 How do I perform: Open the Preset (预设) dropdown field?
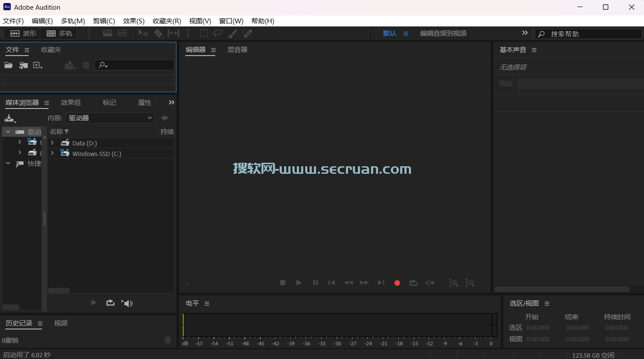pos(580,84)
